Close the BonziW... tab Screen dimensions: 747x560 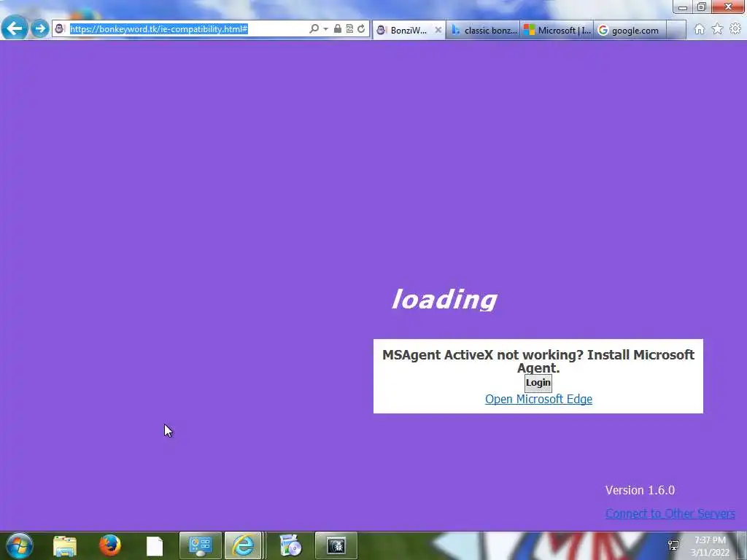(438, 30)
